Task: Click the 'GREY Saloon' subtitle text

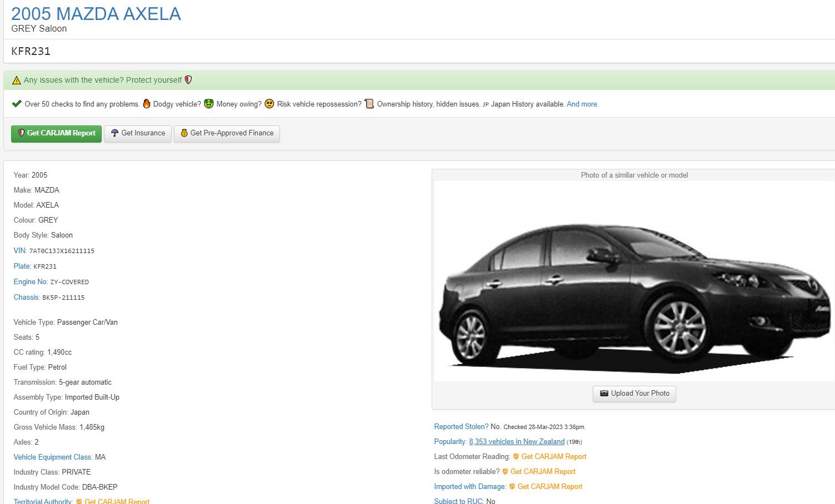Action: (39, 29)
